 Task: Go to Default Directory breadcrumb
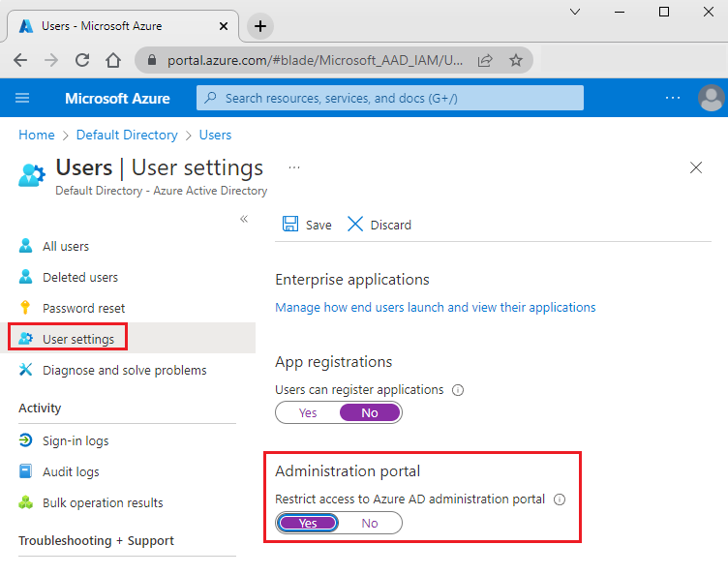click(x=127, y=135)
